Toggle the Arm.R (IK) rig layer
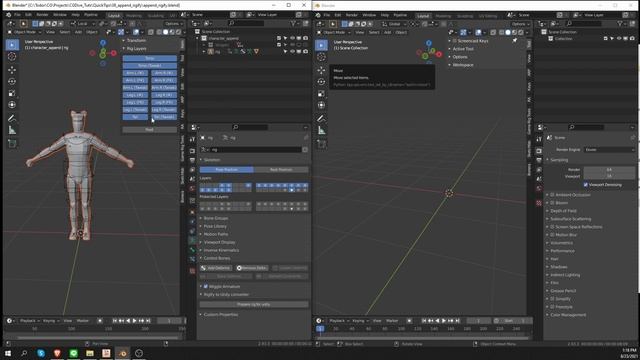The width and height of the screenshot is (640, 360). pos(164,73)
